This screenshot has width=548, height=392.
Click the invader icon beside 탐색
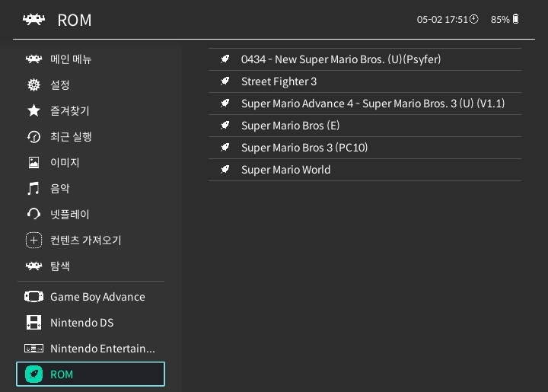tap(34, 266)
